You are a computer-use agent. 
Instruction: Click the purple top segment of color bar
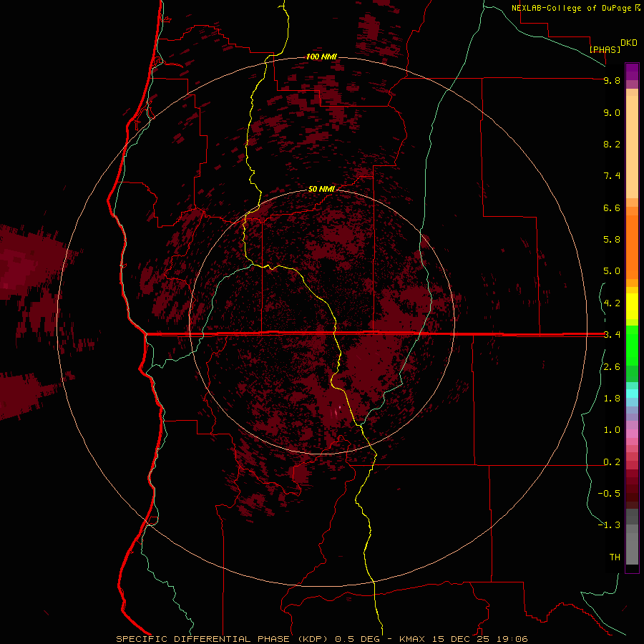click(x=632, y=72)
